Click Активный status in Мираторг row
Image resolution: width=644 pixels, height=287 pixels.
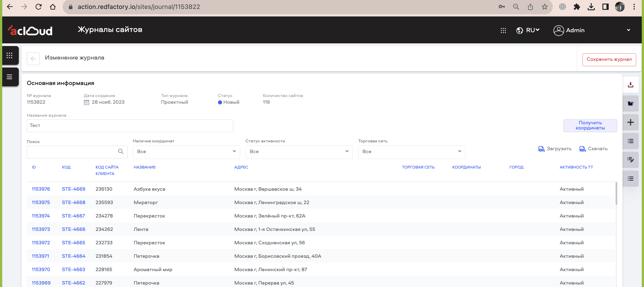click(x=572, y=203)
